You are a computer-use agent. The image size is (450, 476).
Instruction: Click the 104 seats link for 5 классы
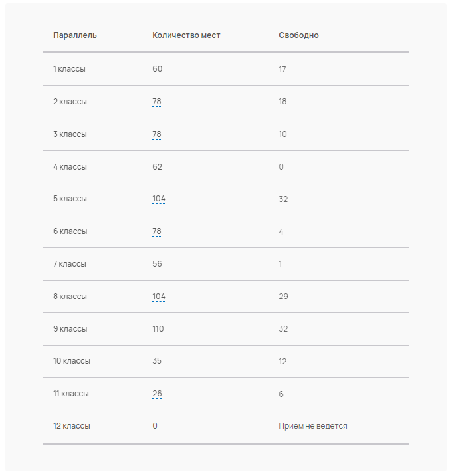click(159, 199)
